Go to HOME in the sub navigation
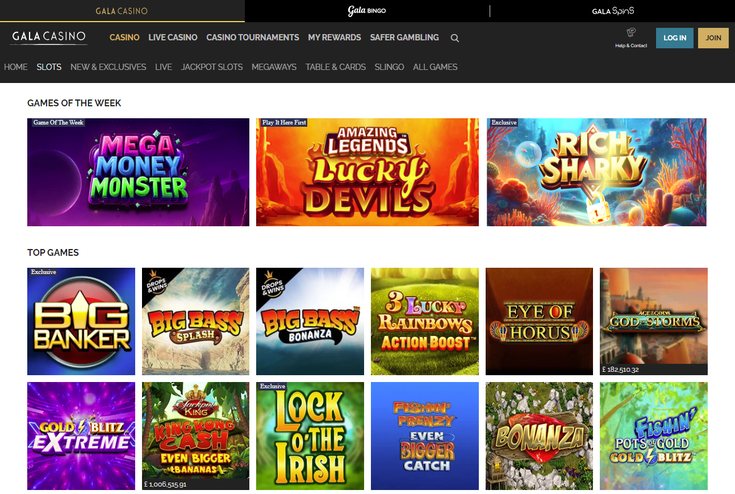735x494 pixels. click(15, 67)
